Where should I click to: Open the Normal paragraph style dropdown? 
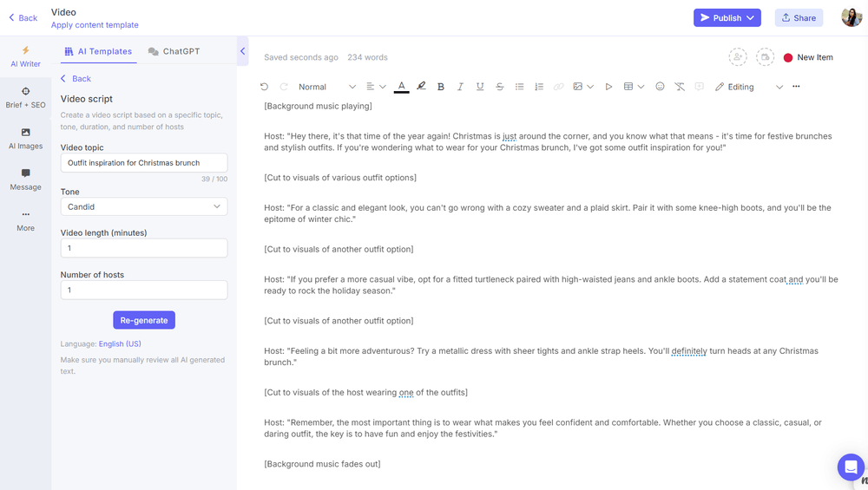pyautogui.click(x=326, y=87)
